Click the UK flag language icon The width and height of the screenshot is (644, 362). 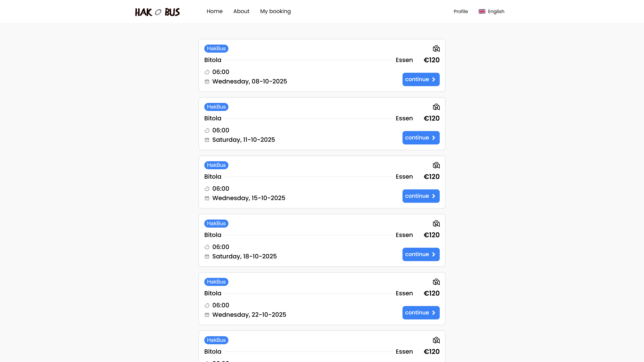pyautogui.click(x=482, y=12)
